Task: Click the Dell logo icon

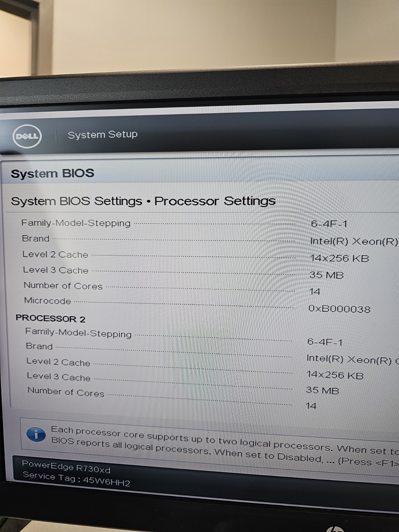Action: [27, 136]
